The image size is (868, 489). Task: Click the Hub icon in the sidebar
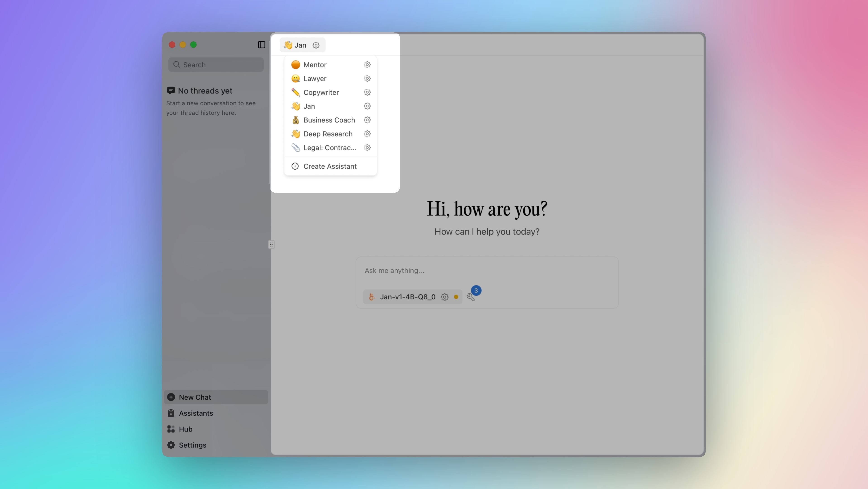coord(171,429)
